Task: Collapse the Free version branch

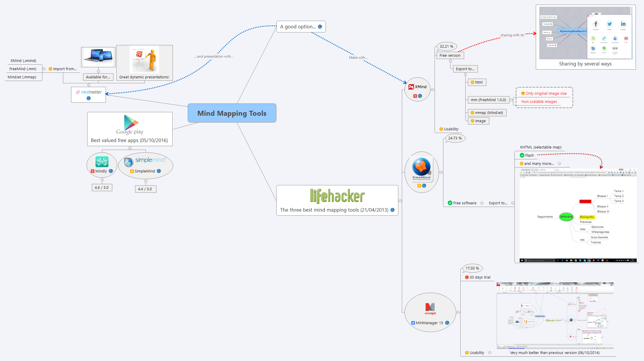Action: pos(451,61)
